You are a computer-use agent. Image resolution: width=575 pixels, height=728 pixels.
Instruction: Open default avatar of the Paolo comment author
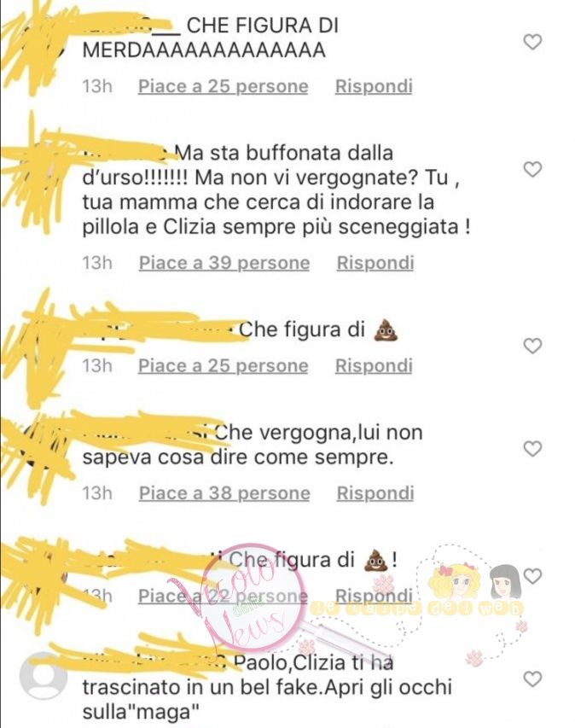[x=43, y=676]
